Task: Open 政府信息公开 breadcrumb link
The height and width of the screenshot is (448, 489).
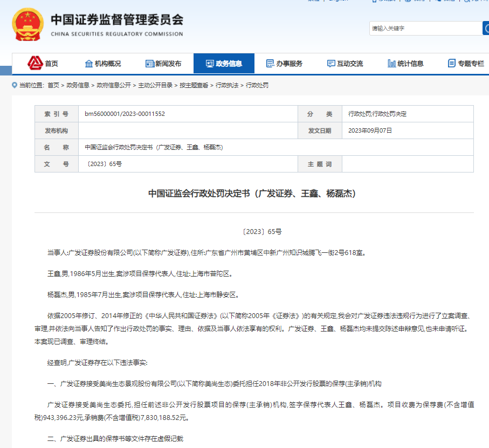Action: click(114, 85)
